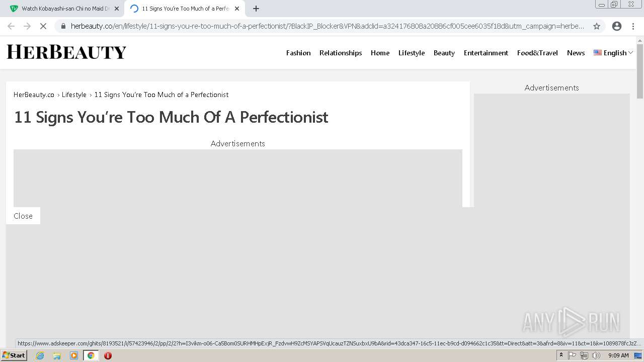Viewport: 644px width, 362px height.
Task: Go back to previous page
Action: click(x=11, y=26)
